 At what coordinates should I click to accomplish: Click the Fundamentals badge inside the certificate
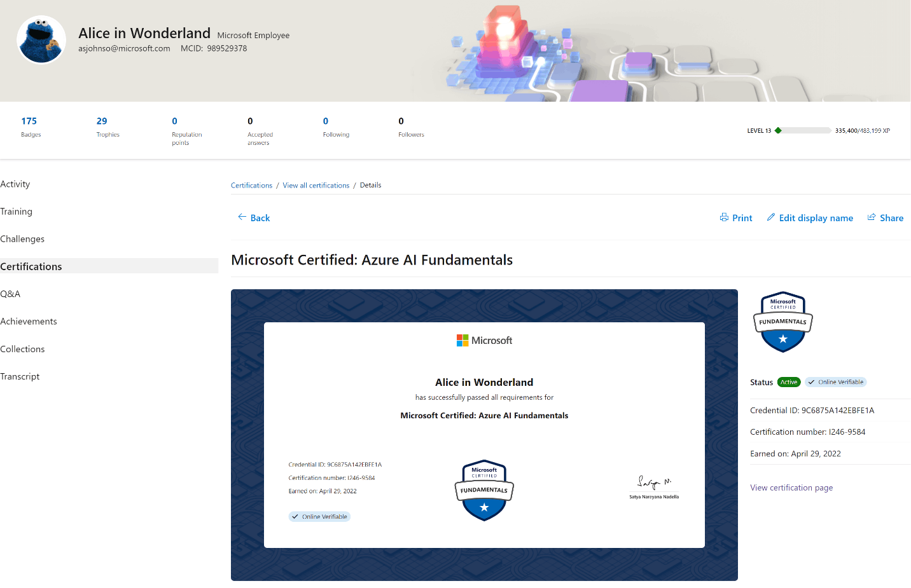point(484,490)
